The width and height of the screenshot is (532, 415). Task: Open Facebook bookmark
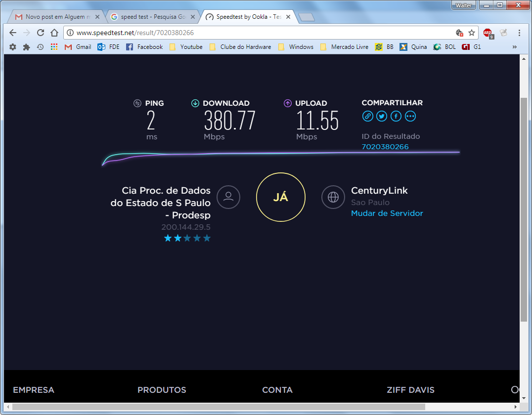coord(144,47)
